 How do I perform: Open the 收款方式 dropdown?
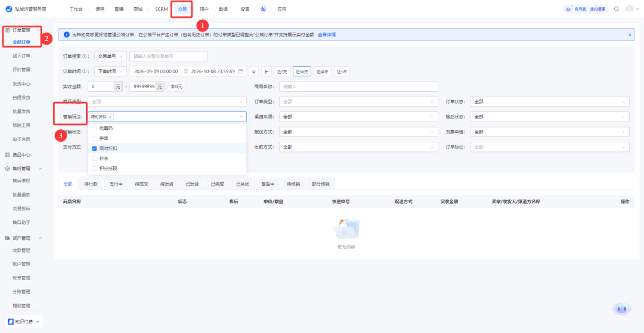click(x=358, y=147)
